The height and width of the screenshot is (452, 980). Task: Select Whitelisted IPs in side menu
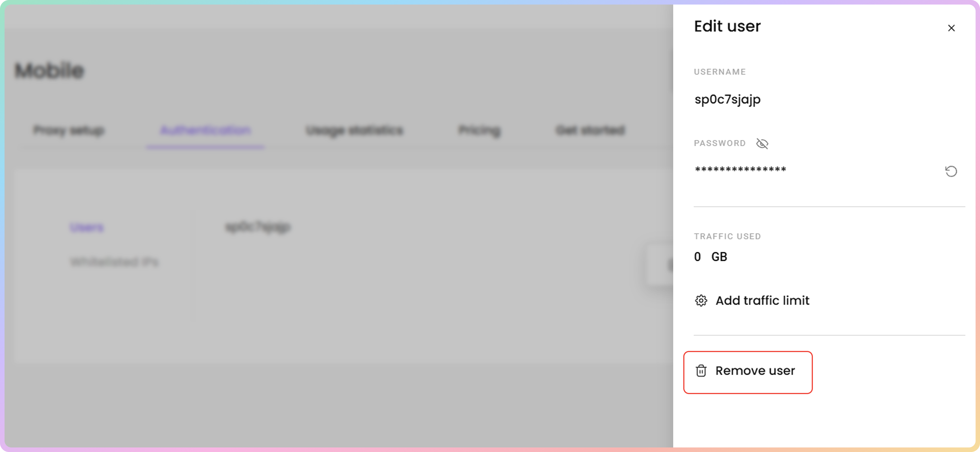(114, 262)
